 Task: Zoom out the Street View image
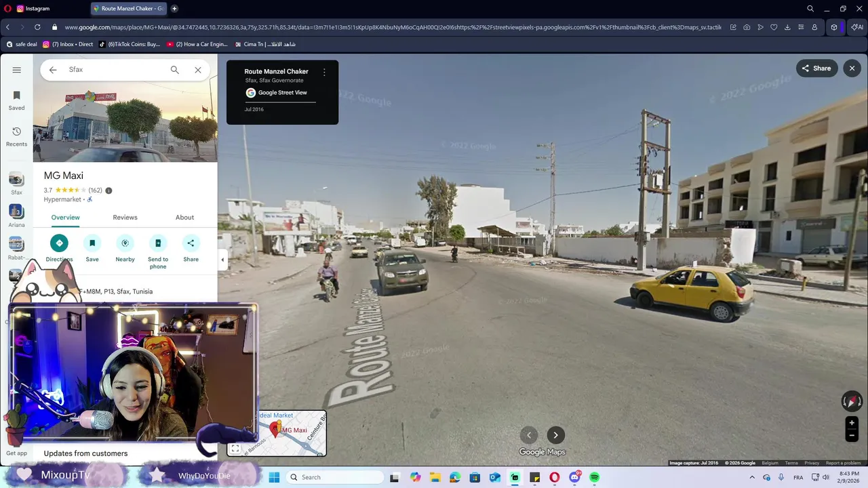click(x=852, y=436)
